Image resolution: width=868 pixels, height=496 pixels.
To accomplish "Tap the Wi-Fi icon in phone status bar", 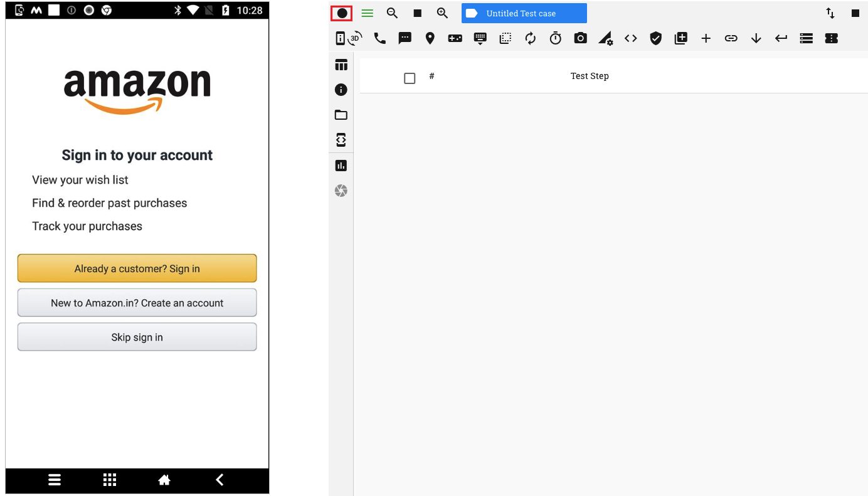I will click(x=193, y=10).
